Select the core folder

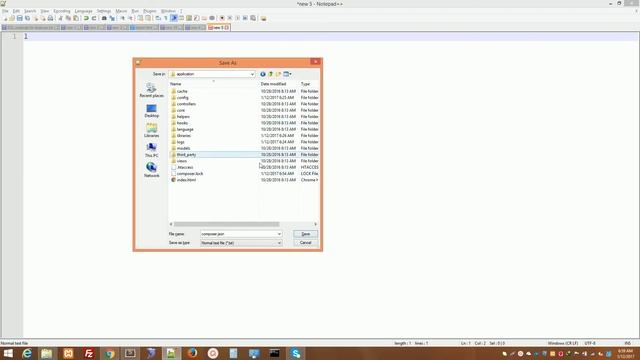pyautogui.click(x=181, y=111)
